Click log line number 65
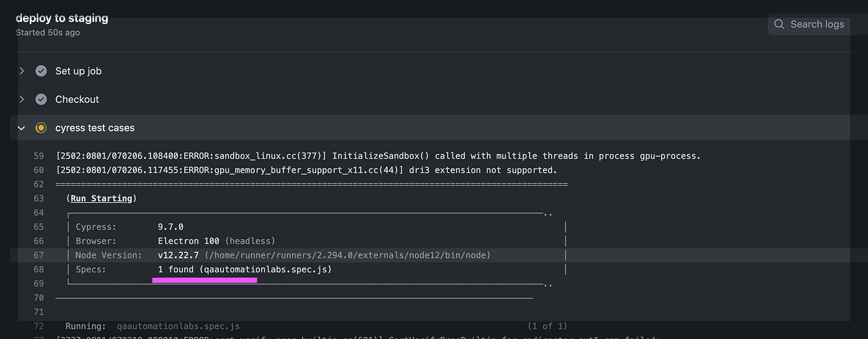The width and height of the screenshot is (868, 339). pyautogui.click(x=38, y=227)
